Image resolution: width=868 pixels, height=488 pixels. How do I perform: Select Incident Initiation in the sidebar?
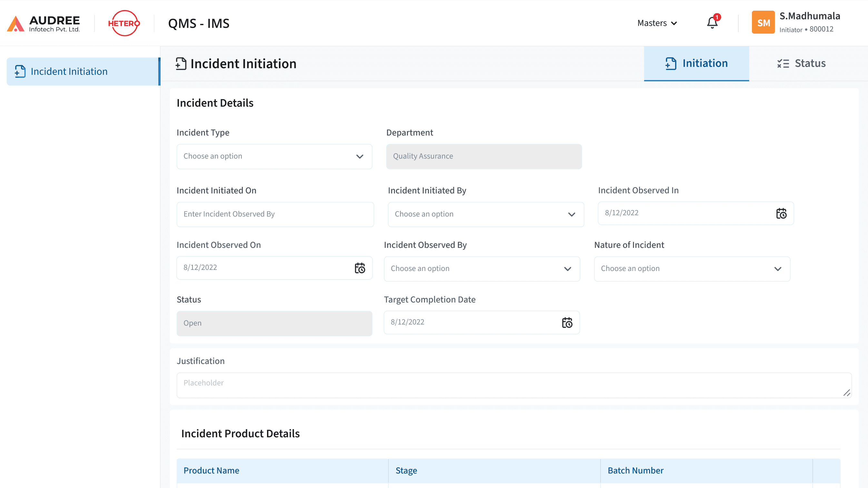(69, 72)
